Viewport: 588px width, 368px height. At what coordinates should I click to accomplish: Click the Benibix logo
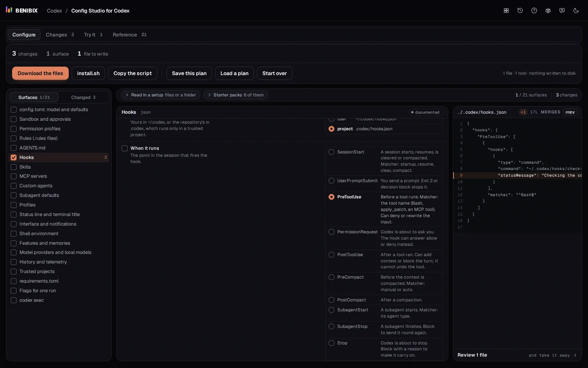point(22,10)
